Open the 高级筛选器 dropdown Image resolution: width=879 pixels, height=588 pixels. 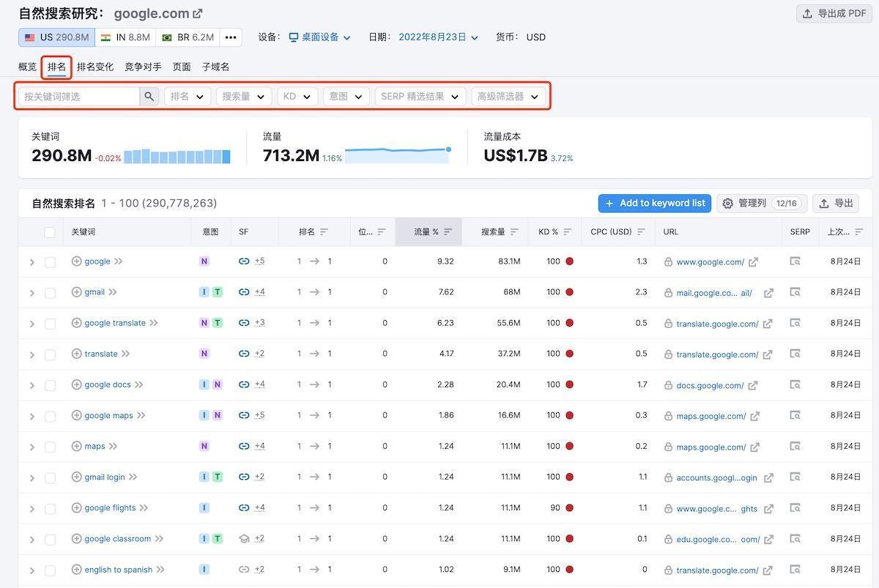click(x=508, y=97)
